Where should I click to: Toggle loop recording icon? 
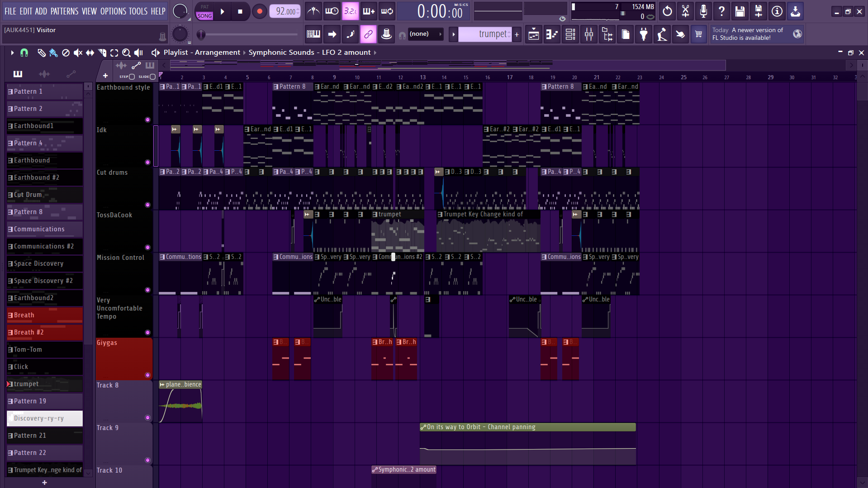(x=387, y=11)
